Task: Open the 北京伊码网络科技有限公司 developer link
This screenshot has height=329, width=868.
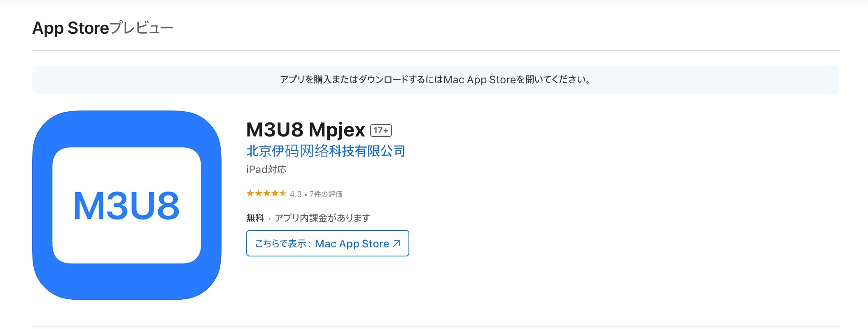Action: point(326,151)
